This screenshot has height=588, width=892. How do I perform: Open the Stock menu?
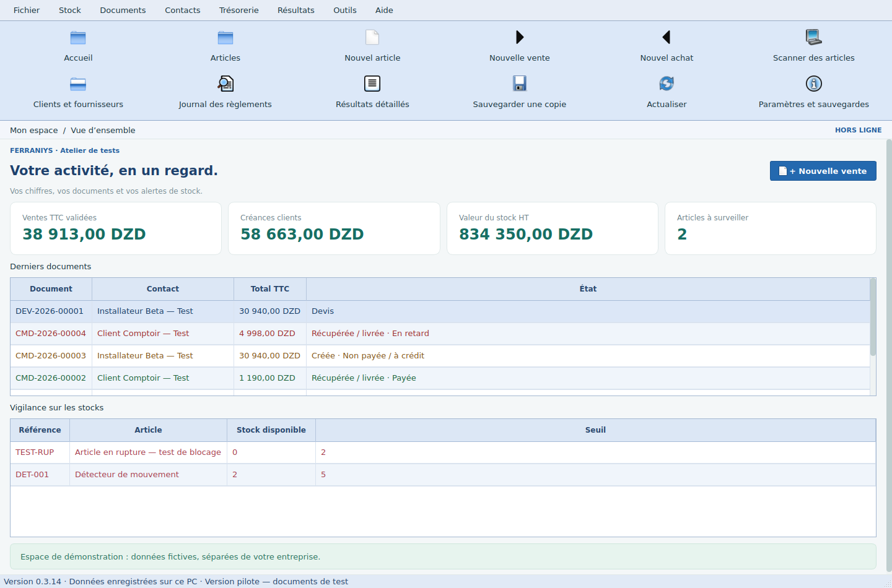click(70, 10)
